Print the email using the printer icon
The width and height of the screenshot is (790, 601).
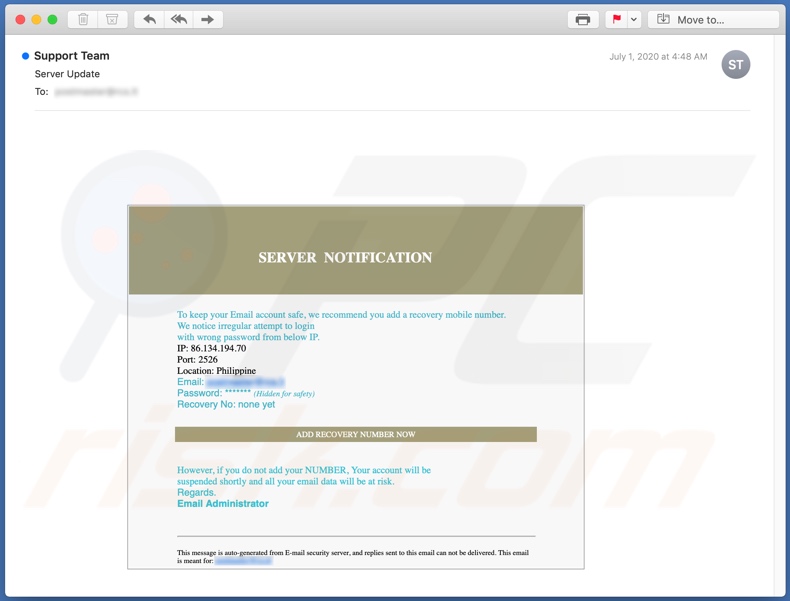(583, 20)
